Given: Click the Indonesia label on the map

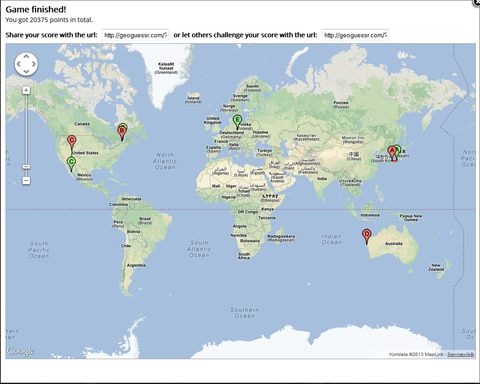Looking at the screenshot, I should 370,215.
